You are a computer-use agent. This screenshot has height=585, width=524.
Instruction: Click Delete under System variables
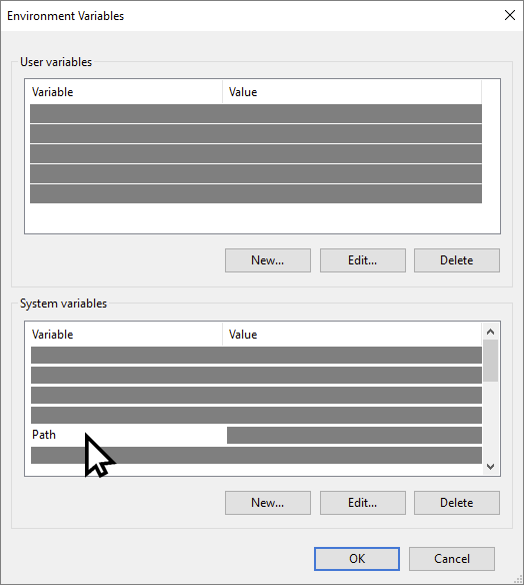coord(456,503)
